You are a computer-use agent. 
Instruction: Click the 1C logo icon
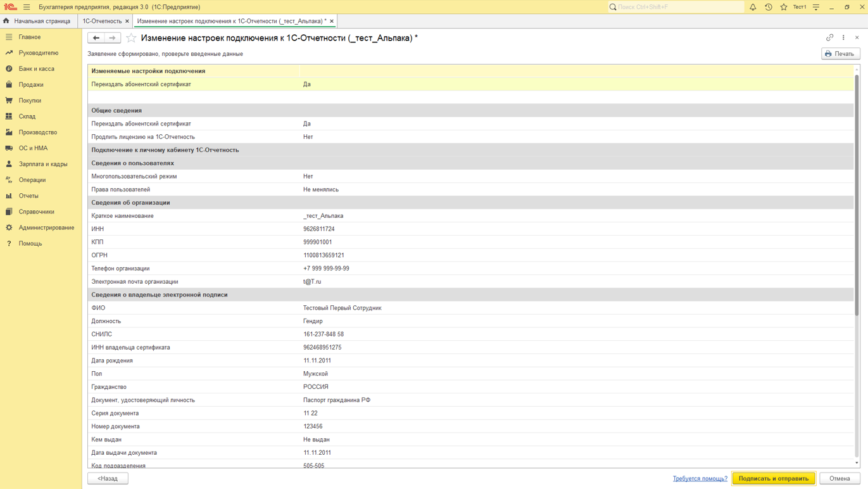coord(10,7)
